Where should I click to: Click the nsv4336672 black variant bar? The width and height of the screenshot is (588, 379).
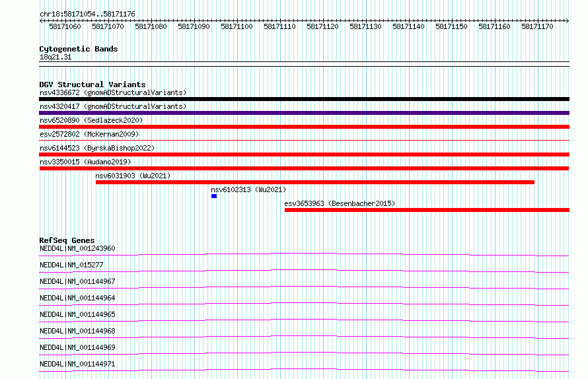(x=304, y=99)
